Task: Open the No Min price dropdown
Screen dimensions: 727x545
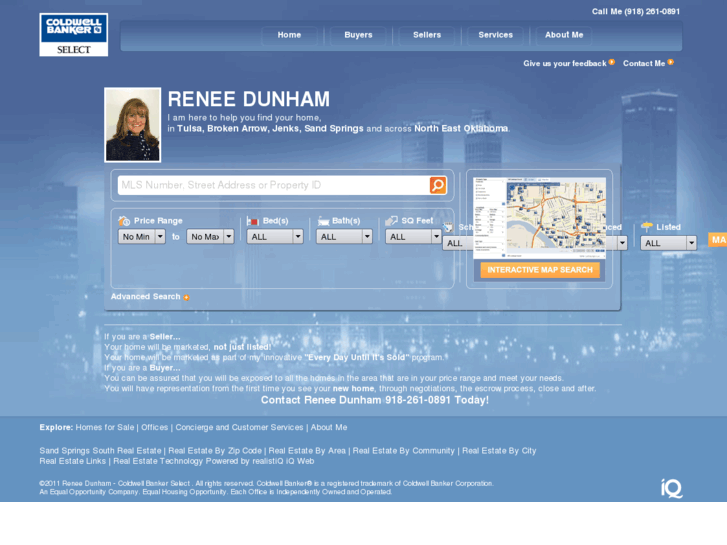Action: pyautogui.click(x=141, y=237)
